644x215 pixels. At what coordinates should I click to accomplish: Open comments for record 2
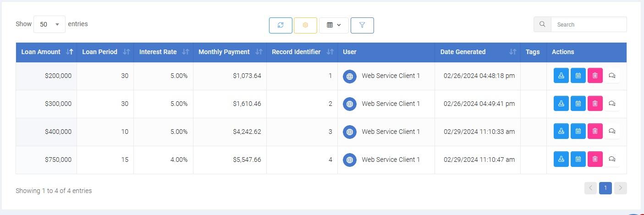point(612,104)
